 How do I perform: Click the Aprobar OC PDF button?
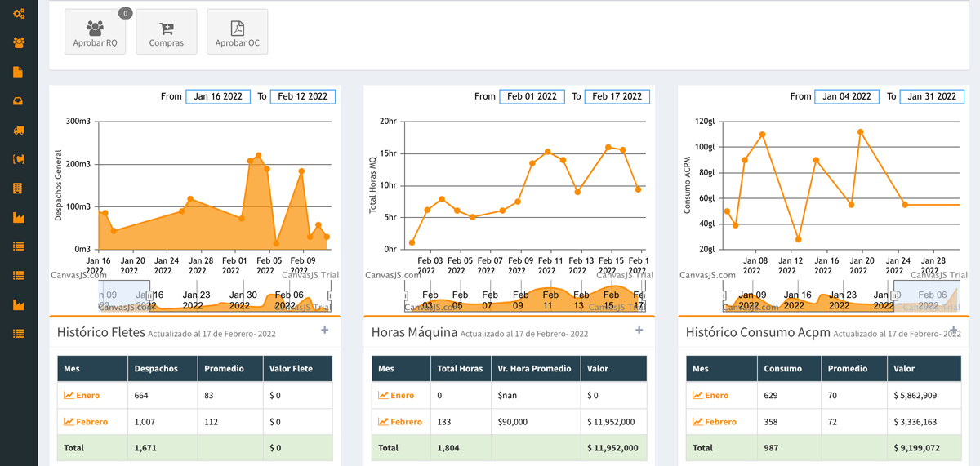pyautogui.click(x=238, y=32)
